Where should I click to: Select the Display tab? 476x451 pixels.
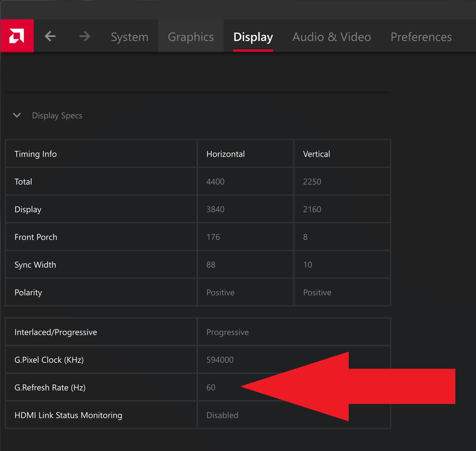(x=253, y=37)
